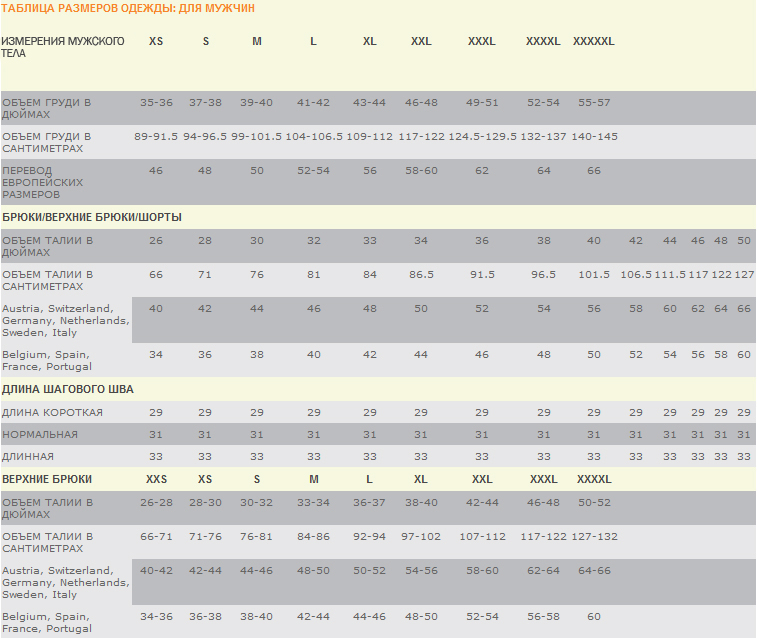Select the cell '104-106.5'
The width and height of the screenshot is (757, 638).
314,137
